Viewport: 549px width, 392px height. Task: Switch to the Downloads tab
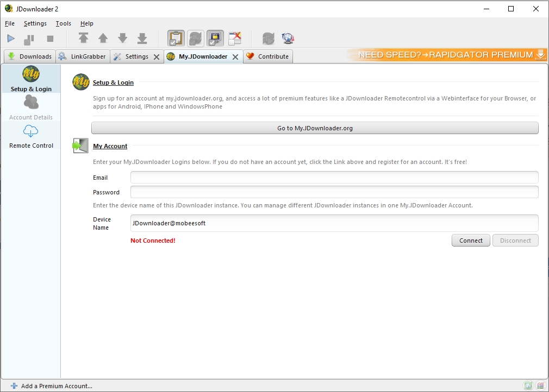click(x=30, y=56)
